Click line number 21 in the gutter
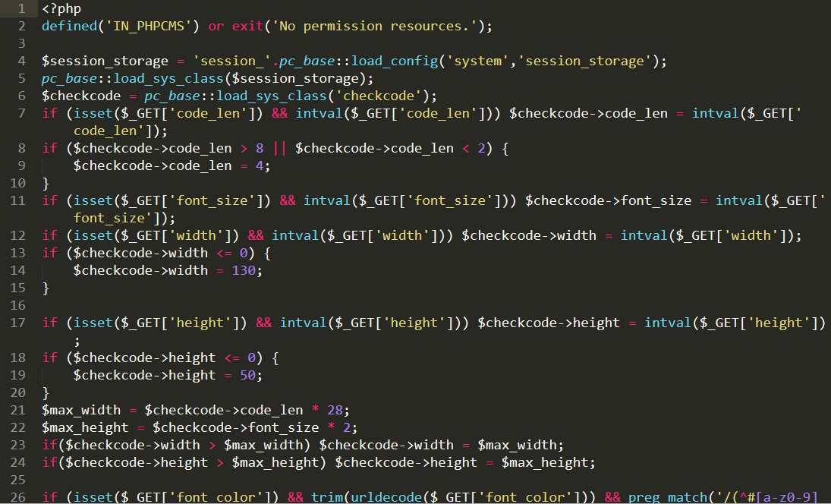This screenshot has width=831, height=504. pyautogui.click(x=18, y=410)
